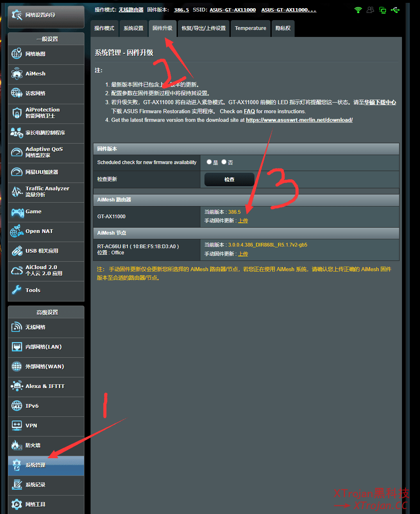Open the WAN (外部网络) globe icon
The image size is (420, 514).
point(17,366)
